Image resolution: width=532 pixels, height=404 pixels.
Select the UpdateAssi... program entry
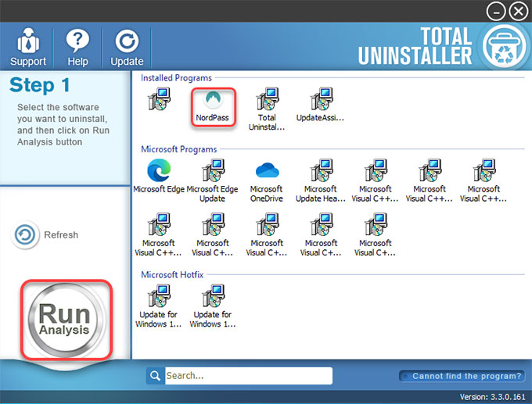pyautogui.click(x=320, y=105)
